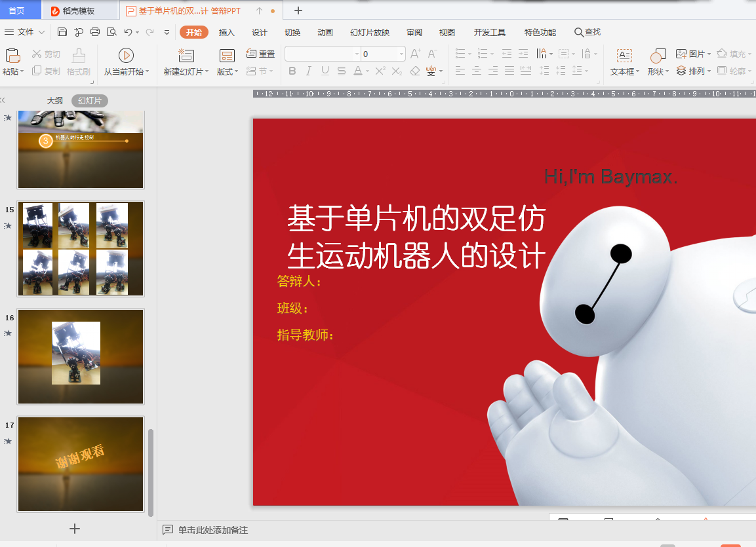Center align text
This screenshot has width=756, height=547.
(477, 71)
